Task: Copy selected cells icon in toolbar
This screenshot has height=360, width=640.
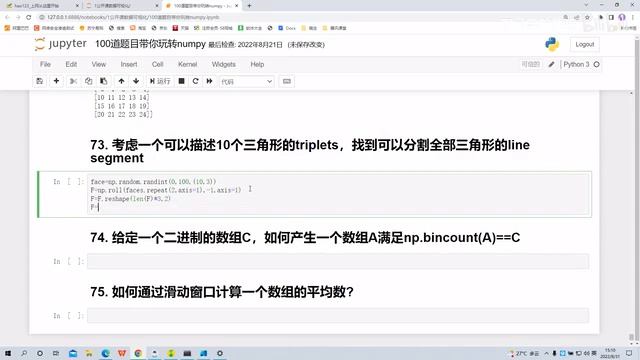Action: click(x=89, y=81)
